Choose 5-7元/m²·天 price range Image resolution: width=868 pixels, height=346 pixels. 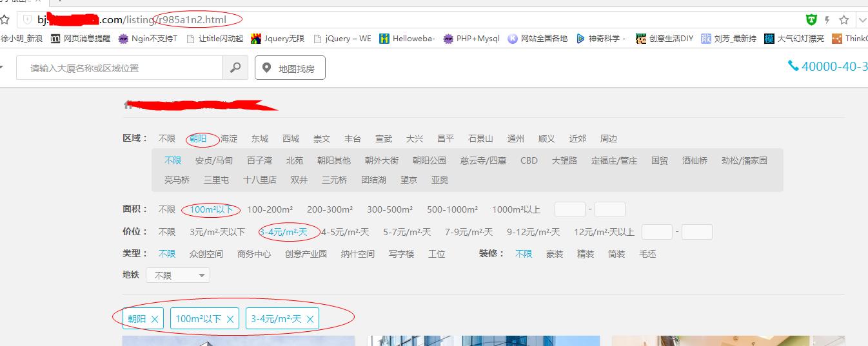pos(407,232)
